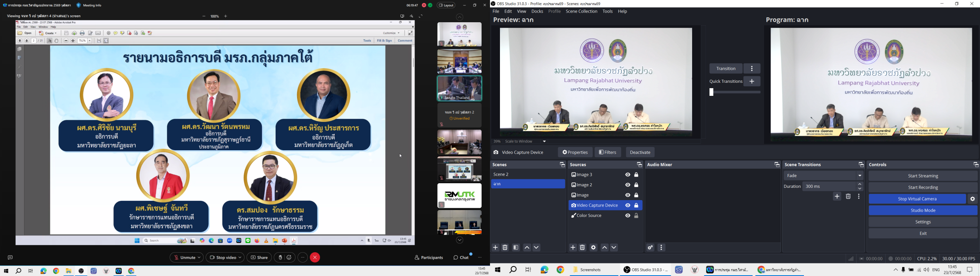Unlock the Video Capture Device source
Screen dimensions: 980x276
click(x=636, y=205)
